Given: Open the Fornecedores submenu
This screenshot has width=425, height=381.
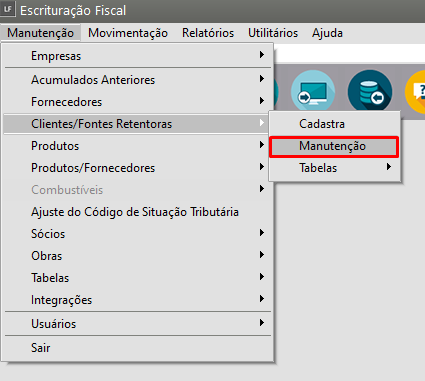Looking at the screenshot, I should coord(138,102).
